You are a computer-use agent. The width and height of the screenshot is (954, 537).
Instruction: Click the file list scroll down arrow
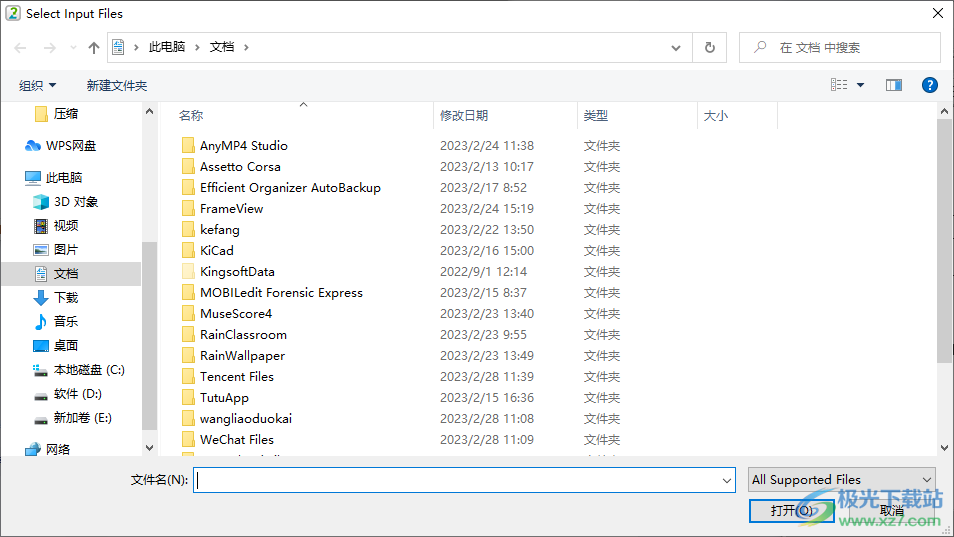point(944,448)
